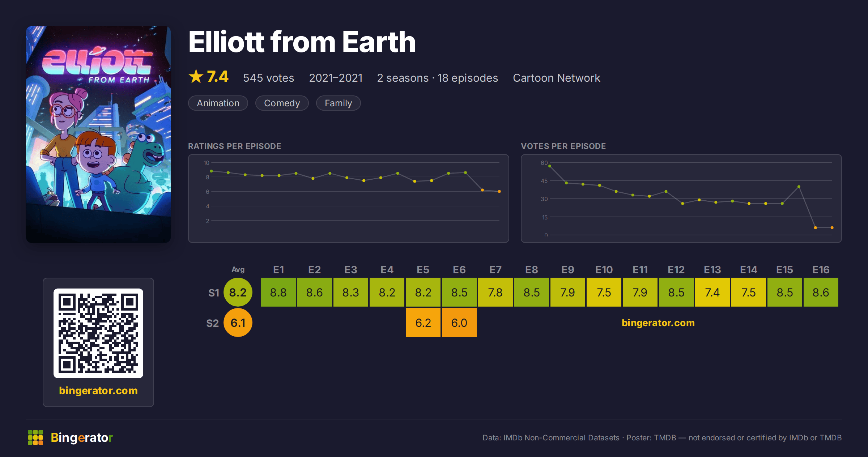Select the S1 E1 rating cell 8.8

click(x=278, y=292)
